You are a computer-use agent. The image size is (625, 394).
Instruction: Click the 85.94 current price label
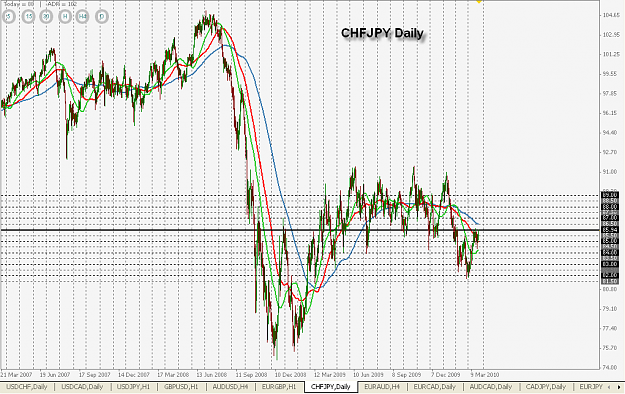610,230
